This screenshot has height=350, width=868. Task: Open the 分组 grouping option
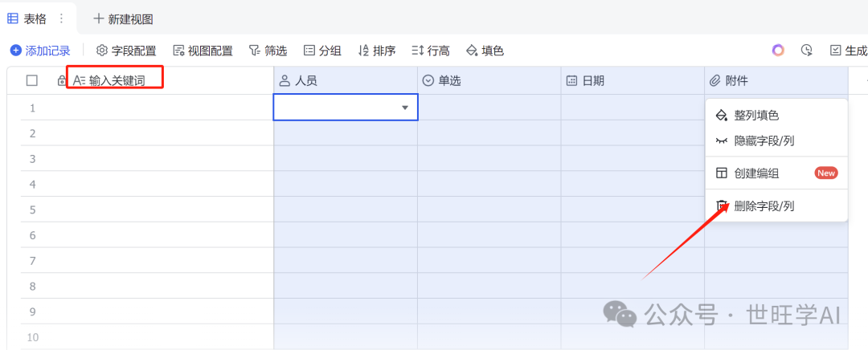click(x=322, y=51)
